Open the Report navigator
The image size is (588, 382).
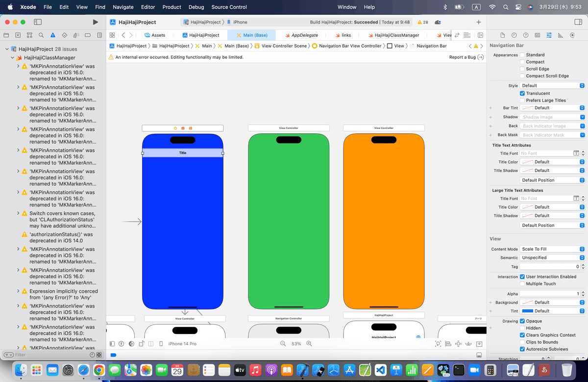pos(99,35)
